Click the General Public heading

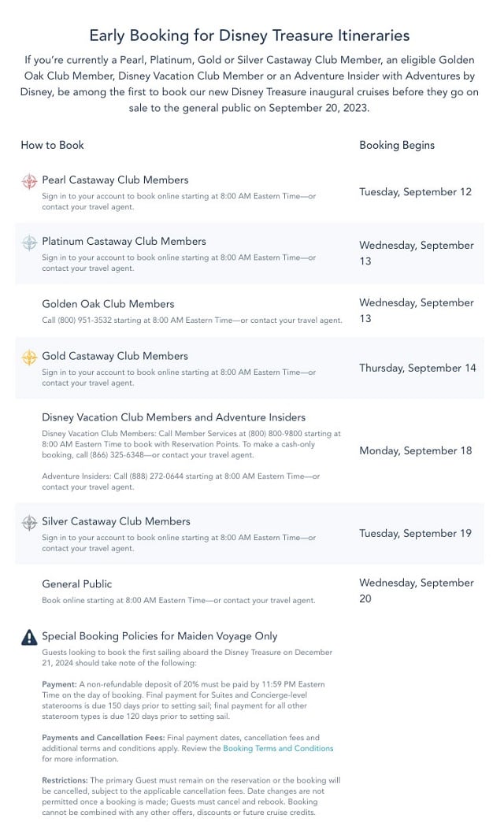(77, 584)
